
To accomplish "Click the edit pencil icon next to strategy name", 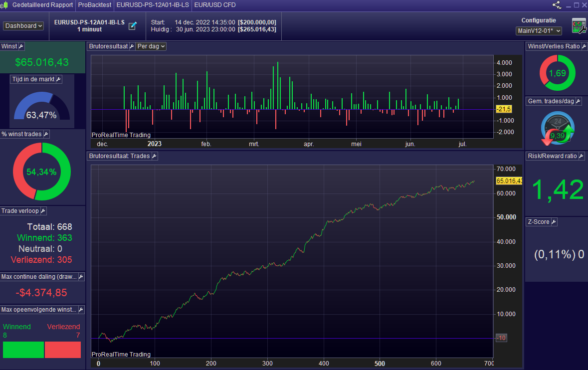I will click(x=133, y=26).
